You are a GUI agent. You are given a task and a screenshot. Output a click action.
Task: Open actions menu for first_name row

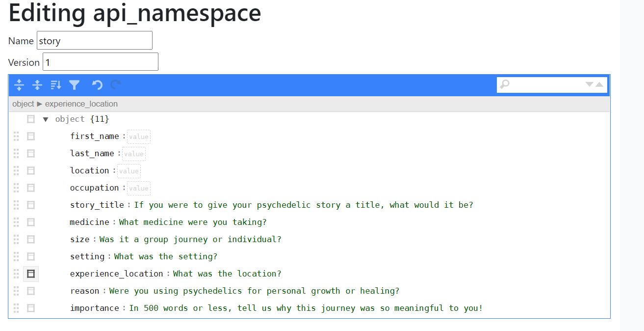point(31,136)
